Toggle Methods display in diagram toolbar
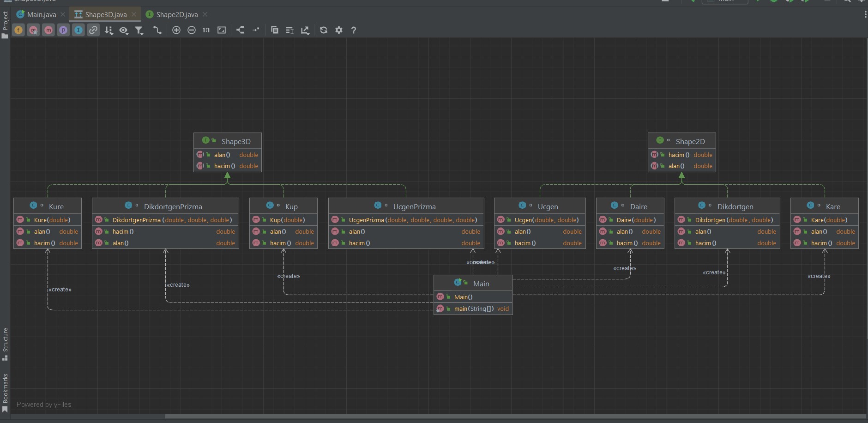 48,30
